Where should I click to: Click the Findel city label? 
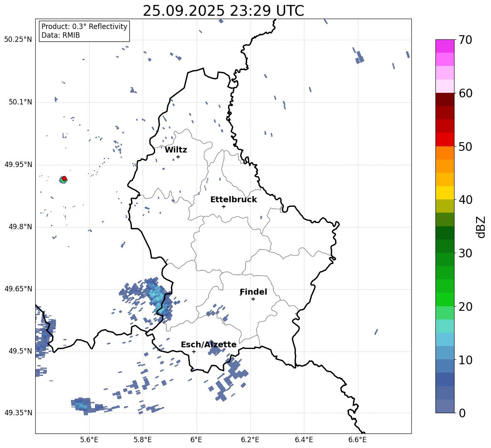point(253,292)
